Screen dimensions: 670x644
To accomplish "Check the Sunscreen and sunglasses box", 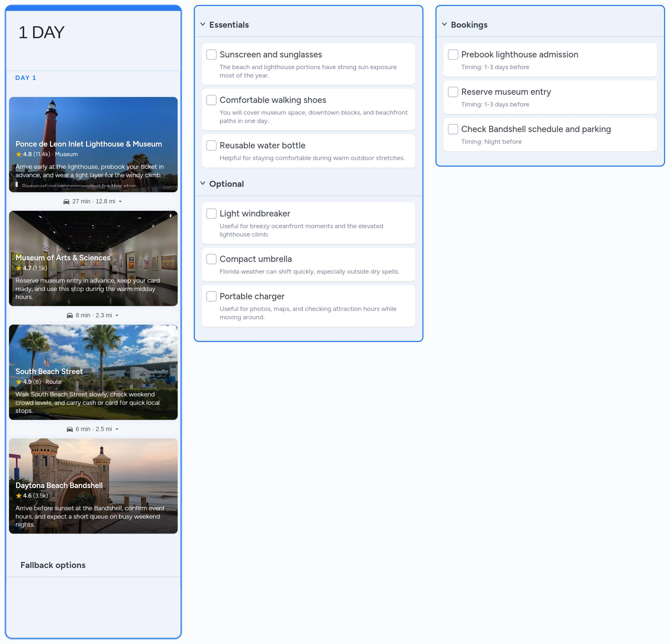I will 211,54.
